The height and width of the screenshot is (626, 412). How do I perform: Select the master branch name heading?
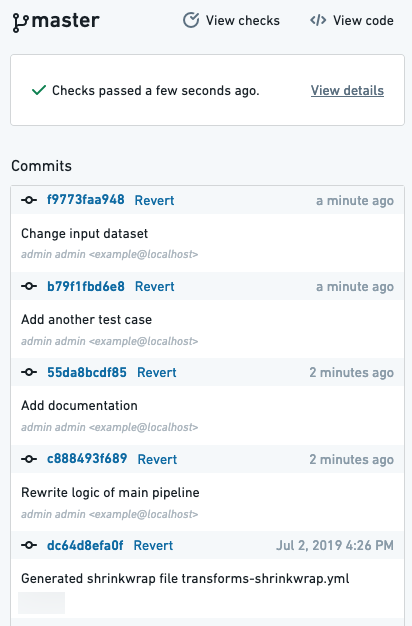65,20
